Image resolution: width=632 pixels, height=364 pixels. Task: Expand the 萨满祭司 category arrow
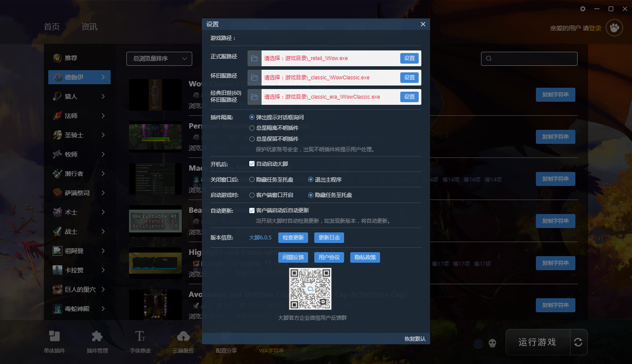click(x=103, y=193)
